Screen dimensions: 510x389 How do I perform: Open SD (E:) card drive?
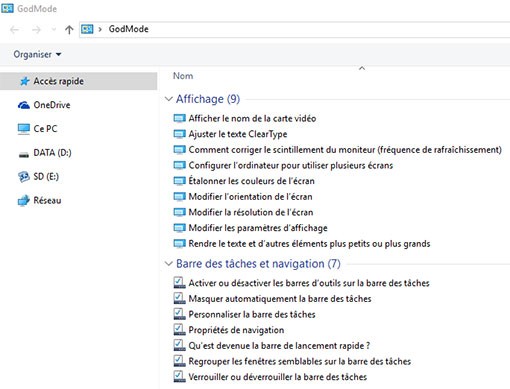coord(46,176)
